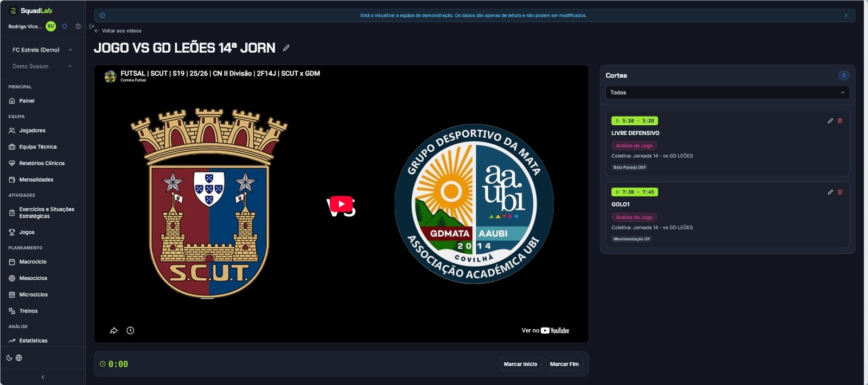Delete the GOLO1 cut
The height and width of the screenshot is (385, 868).
click(840, 192)
